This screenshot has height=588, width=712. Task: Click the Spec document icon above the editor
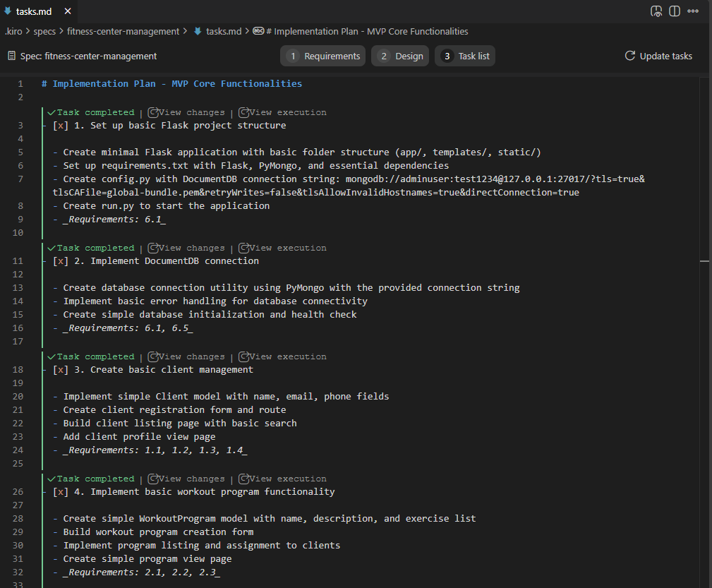(x=11, y=56)
